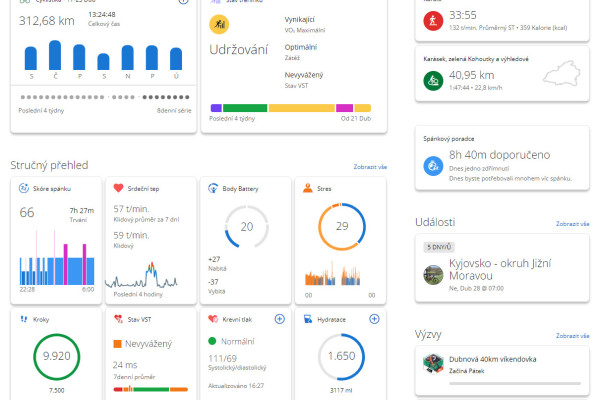The image size is (600, 400).
Task: Open Dubnová 40km challenge badge
Action: pyautogui.click(x=433, y=364)
